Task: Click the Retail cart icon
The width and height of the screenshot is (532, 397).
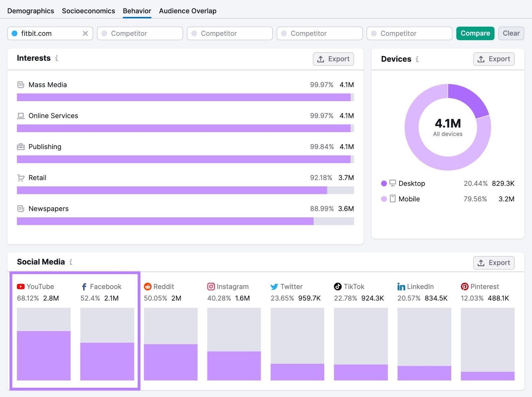Action: click(x=21, y=178)
